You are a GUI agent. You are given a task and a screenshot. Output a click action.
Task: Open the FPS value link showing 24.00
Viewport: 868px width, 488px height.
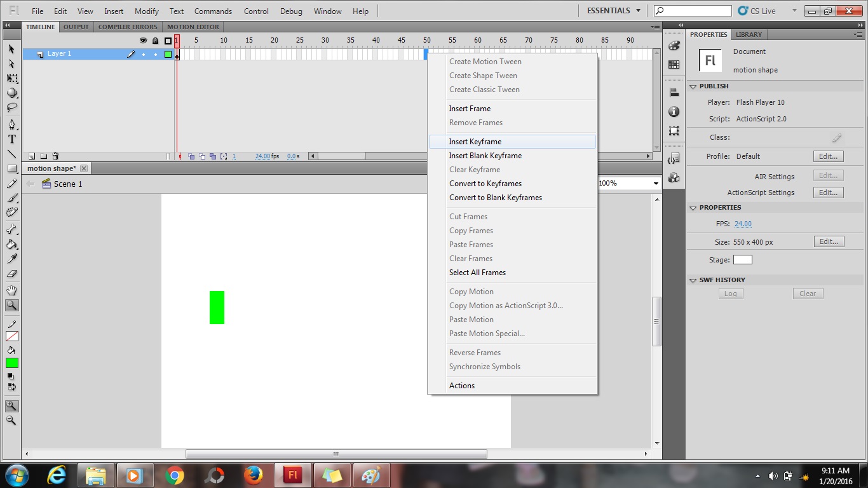tap(743, 224)
